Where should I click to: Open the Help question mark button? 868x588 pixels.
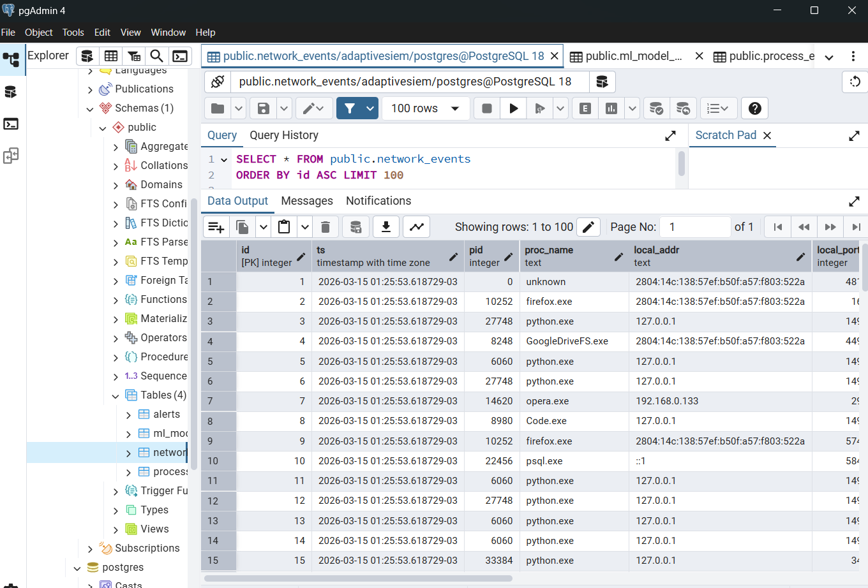pos(754,108)
